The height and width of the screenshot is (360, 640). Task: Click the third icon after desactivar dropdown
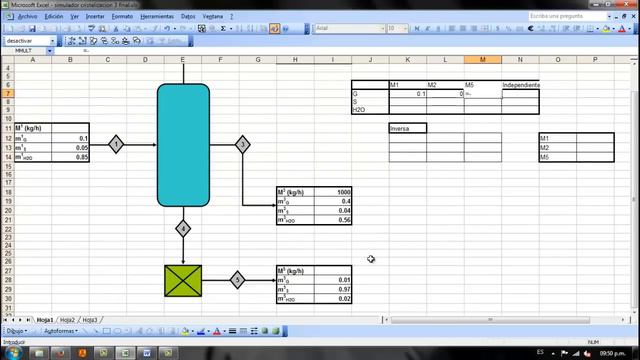(x=93, y=41)
